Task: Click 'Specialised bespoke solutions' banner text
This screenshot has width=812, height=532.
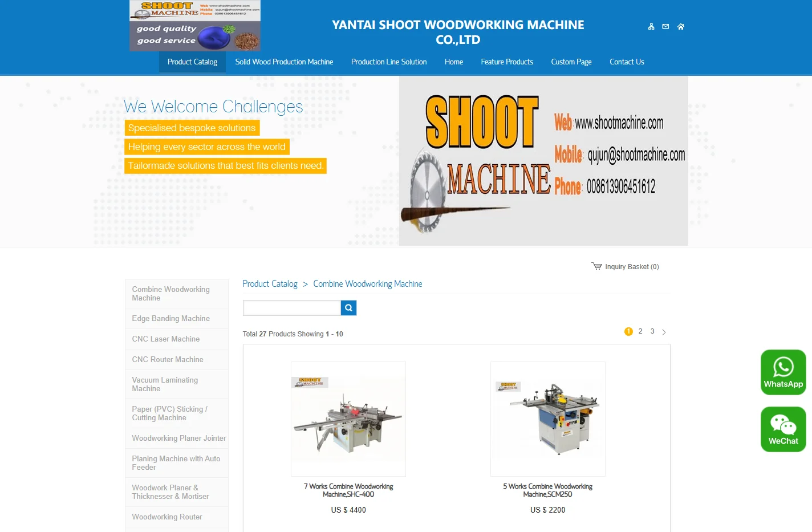Action: [192, 128]
